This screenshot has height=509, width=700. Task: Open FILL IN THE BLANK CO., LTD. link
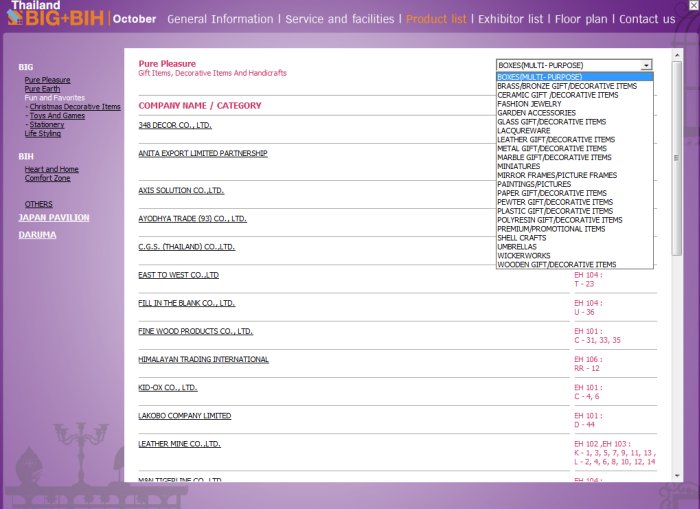point(187,303)
